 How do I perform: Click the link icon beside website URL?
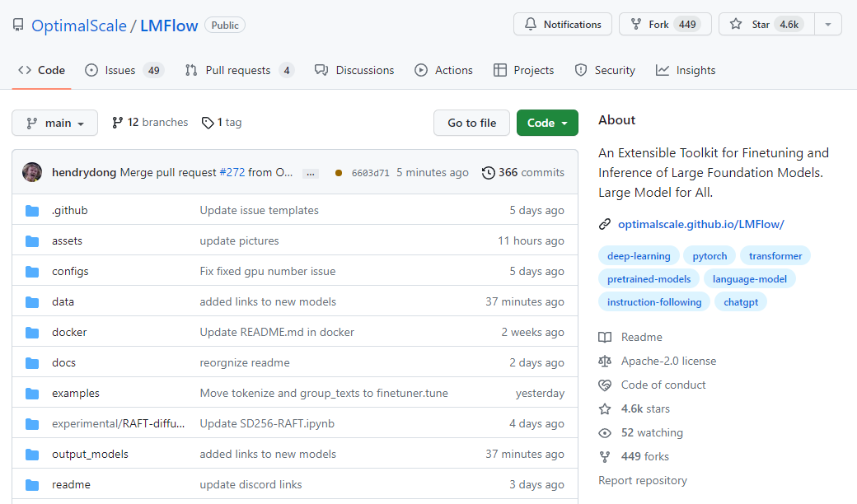tap(605, 224)
